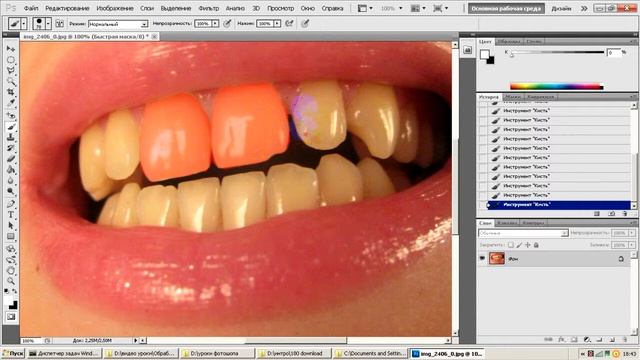Open the Brush Preset picker dropdown
This screenshot has width=640, height=360.
coord(48,24)
